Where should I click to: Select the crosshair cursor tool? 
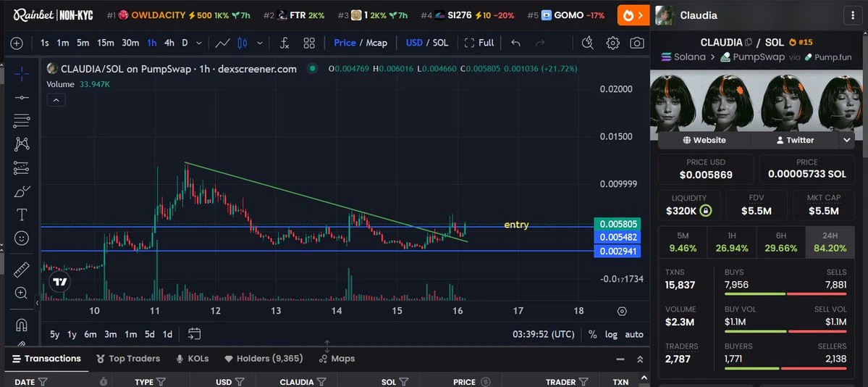(x=22, y=73)
